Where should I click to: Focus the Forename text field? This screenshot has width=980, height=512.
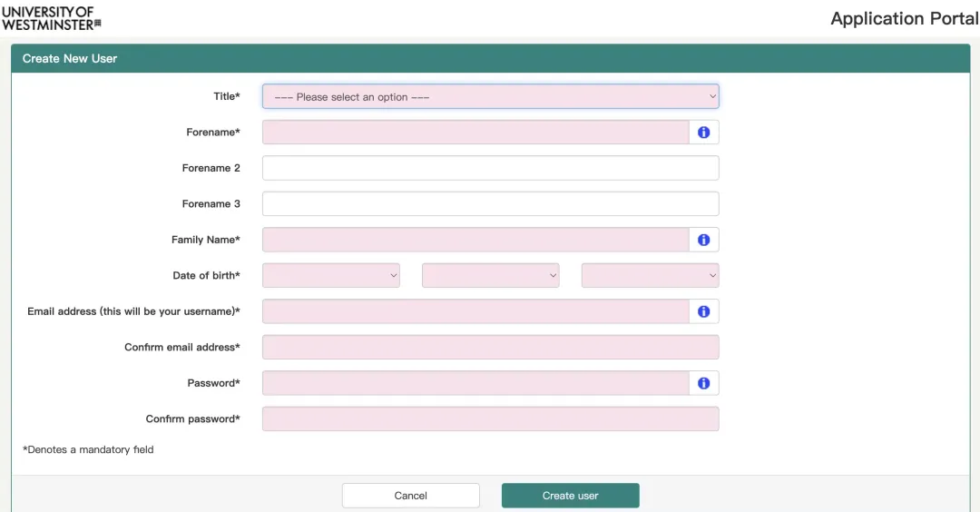[x=475, y=133]
